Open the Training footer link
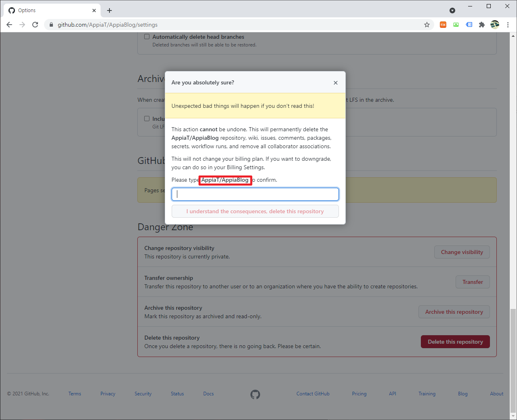 tap(427, 394)
